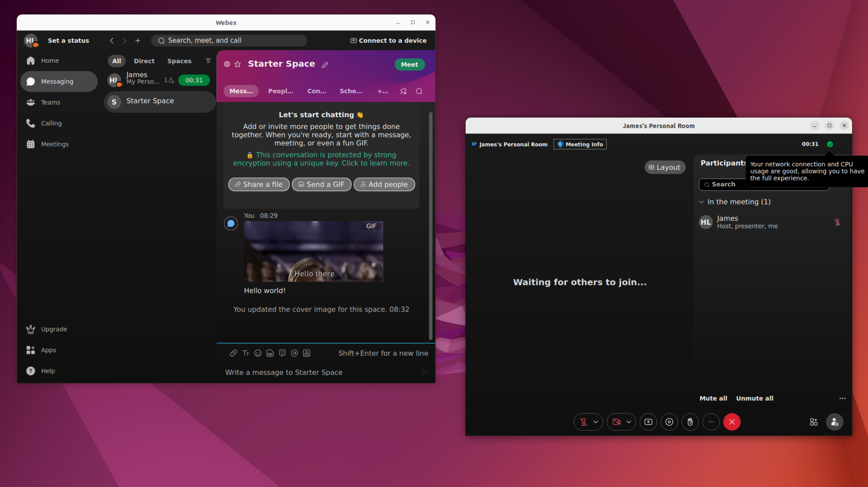This screenshot has width=868, height=487.
Task: Open the sticker/screen capture icon in composer
Action: [x=282, y=353]
